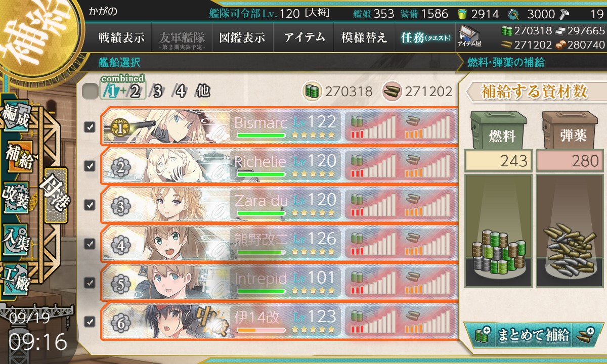Switch to the 他 other ships tab

(x=202, y=92)
